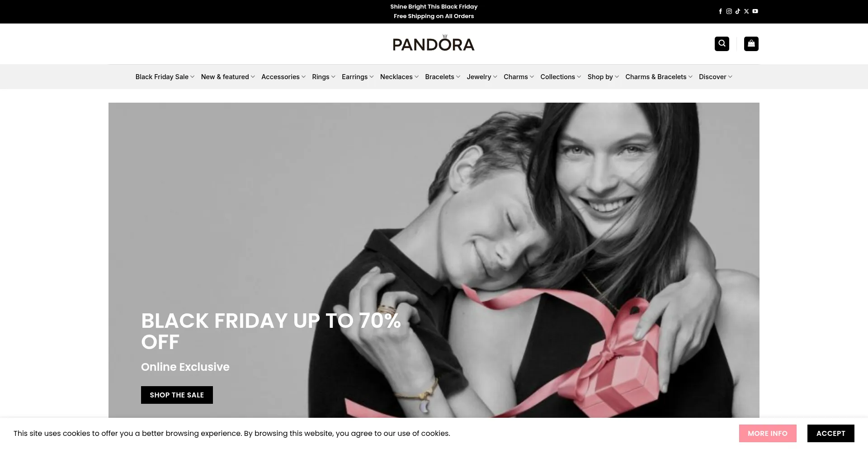Open the TikTok social icon
The height and width of the screenshot is (449, 868).
[737, 11]
